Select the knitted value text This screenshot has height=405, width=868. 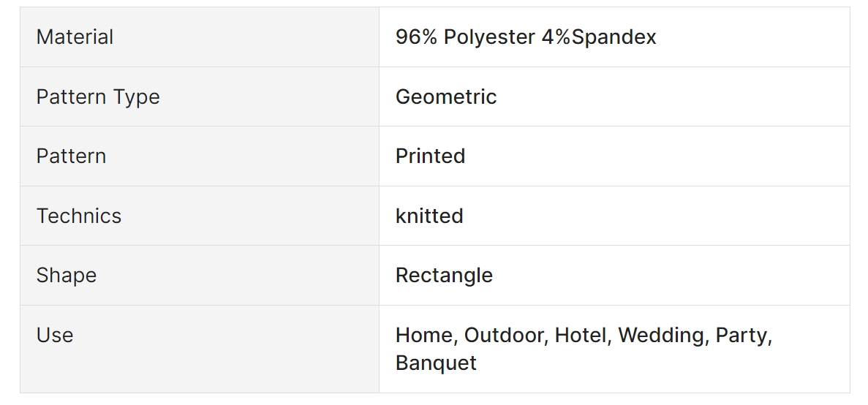(x=429, y=216)
